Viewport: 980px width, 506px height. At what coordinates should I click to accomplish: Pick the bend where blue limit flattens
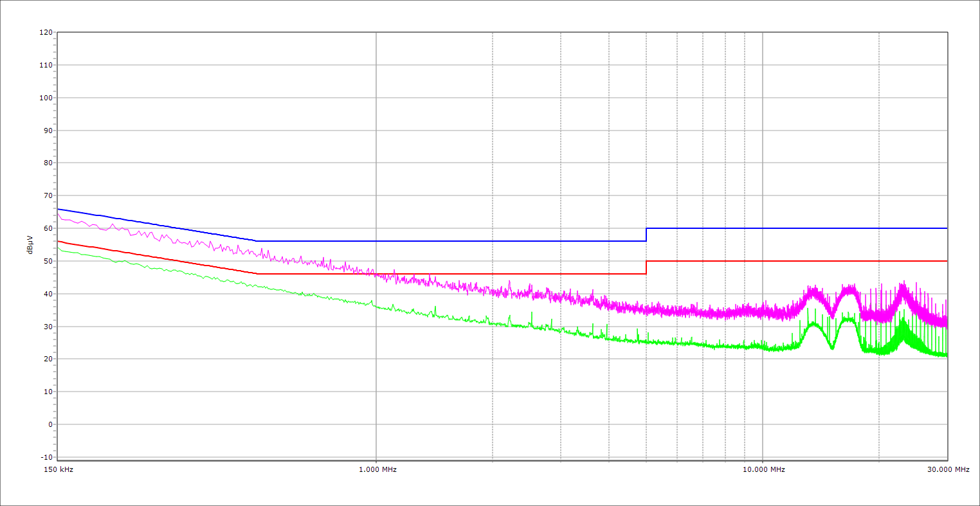[257, 241]
